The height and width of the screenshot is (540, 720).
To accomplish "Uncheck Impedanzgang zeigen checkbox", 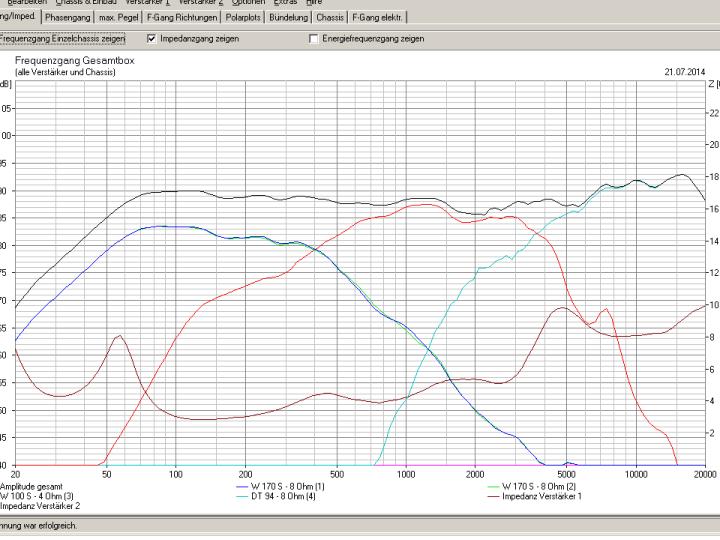I will pos(152,39).
